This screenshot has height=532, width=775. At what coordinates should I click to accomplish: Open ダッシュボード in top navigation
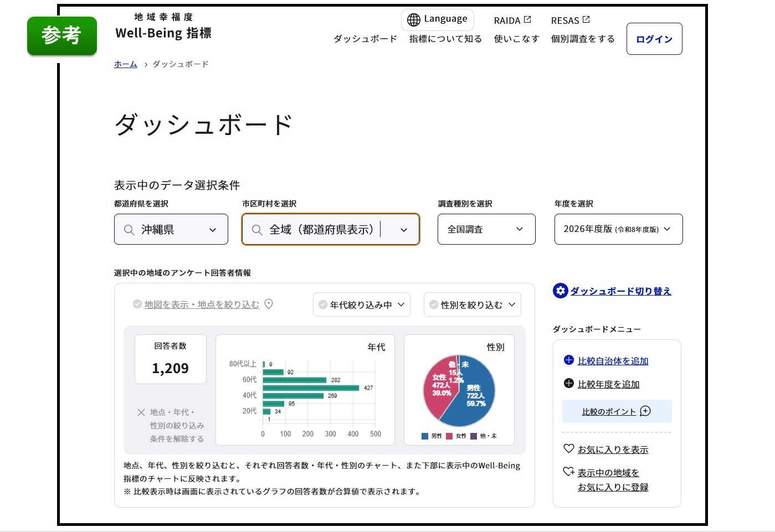[365, 39]
